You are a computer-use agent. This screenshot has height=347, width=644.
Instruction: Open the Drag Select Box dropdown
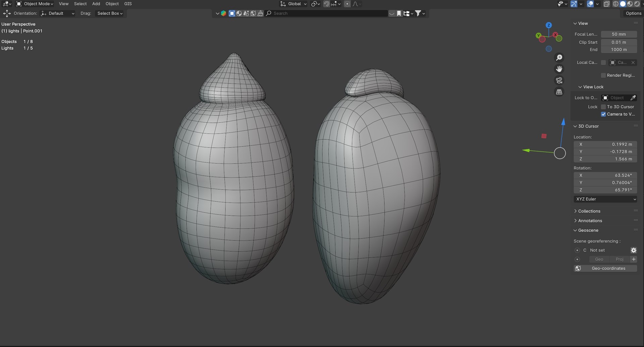(x=109, y=13)
